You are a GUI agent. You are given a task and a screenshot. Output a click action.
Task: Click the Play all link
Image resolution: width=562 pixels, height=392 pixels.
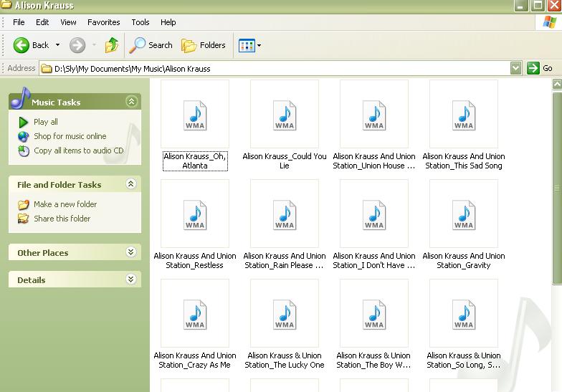[46, 122]
